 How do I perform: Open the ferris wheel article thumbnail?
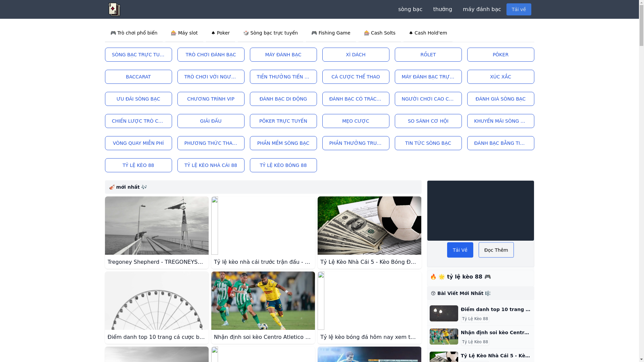[x=157, y=301]
